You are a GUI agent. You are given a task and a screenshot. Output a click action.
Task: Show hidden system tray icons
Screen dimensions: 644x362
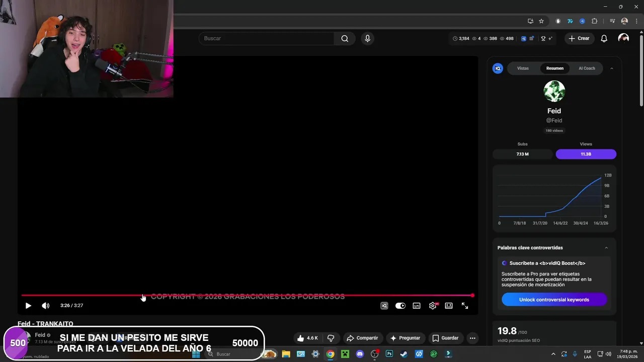553,354
